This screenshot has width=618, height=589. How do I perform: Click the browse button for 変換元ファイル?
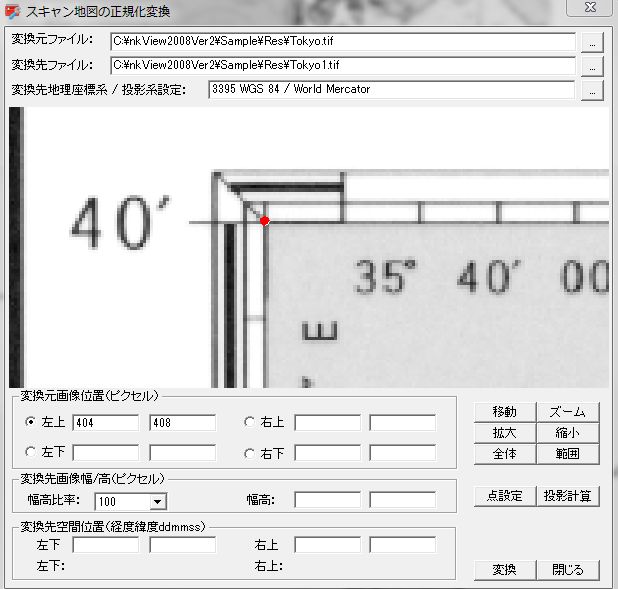pyautogui.click(x=593, y=43)
